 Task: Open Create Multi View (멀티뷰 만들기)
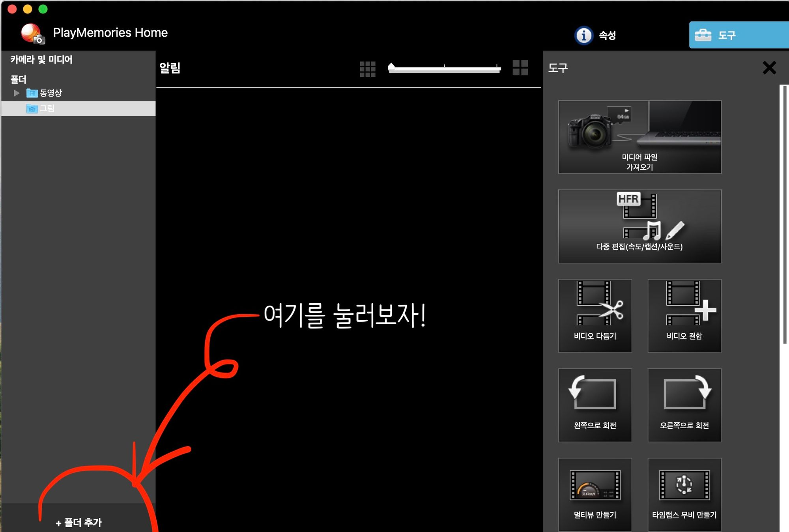(595, 494)
